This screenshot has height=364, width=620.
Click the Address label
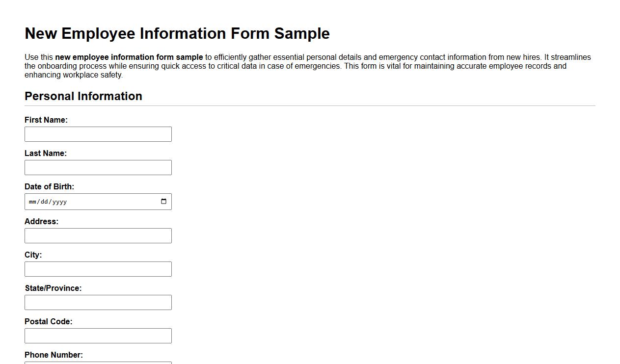41,221
